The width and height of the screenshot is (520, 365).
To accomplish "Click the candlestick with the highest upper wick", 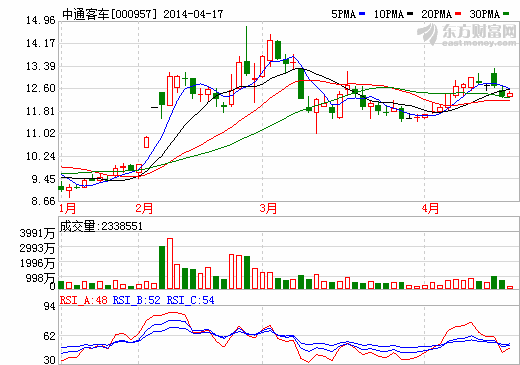I will [247, 50].
